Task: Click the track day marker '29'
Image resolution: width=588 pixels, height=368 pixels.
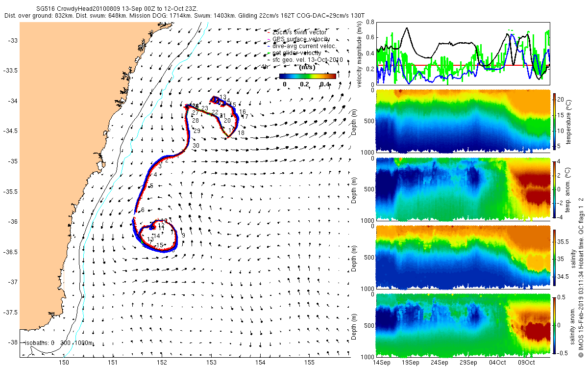Action: pos(197,131)
